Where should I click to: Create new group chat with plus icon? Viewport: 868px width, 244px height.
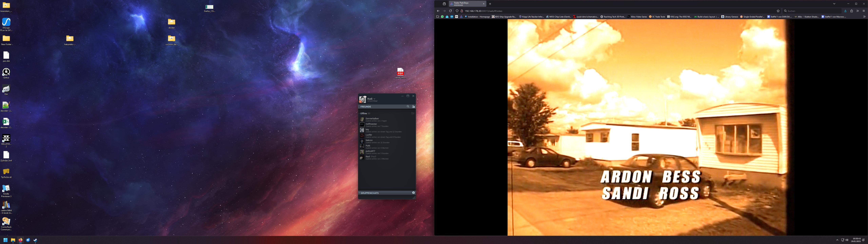pyautogui.click(x=413, y=193)
